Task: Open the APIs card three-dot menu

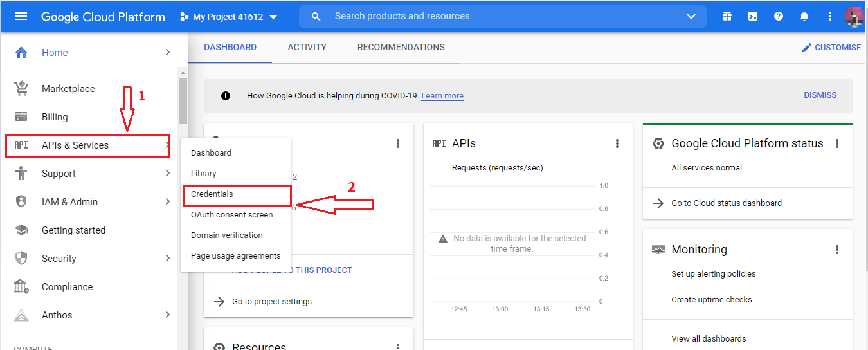Action: [x=617, y=143]
